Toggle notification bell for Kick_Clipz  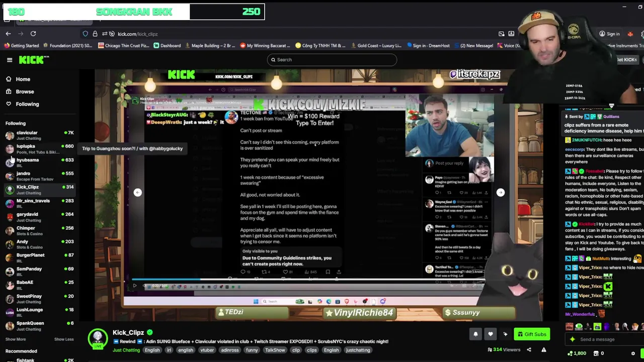click(x=475, y=334)
